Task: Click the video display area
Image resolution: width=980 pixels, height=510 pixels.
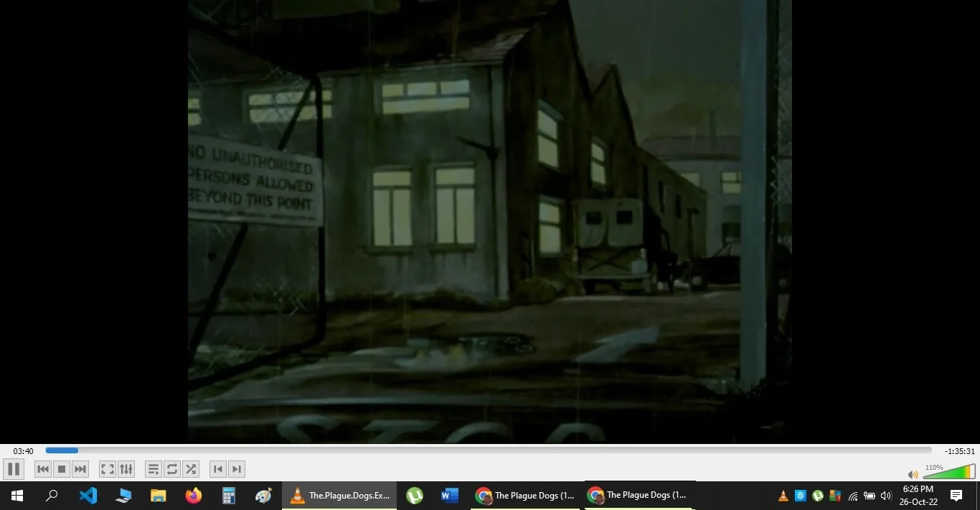Action: click(490, 222)
